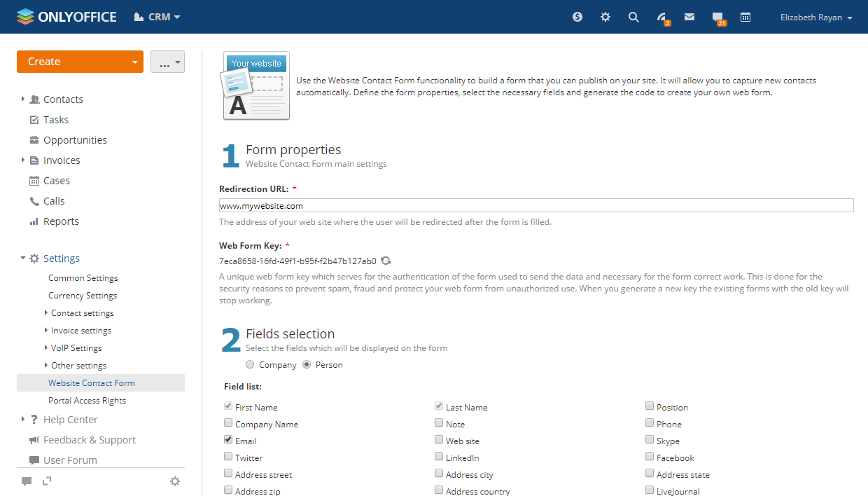Open the Feedback & Support link
The image size is (868, 496).
coord(89,440)
